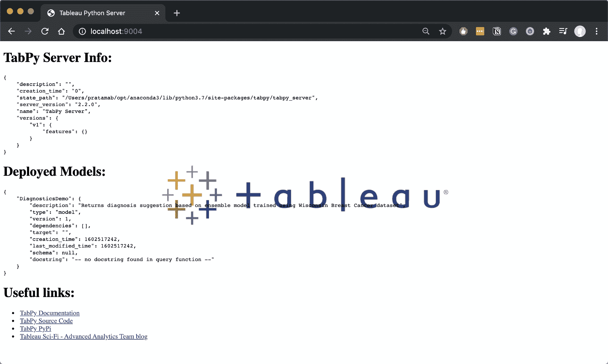Click the "state_path" line text
This screenshot has height=364, width=608.
[167, 98]
